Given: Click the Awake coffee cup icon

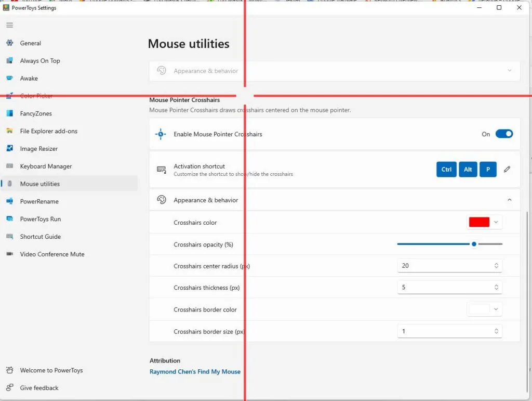Looking at the screenshot, I should (x=9, y=78).
